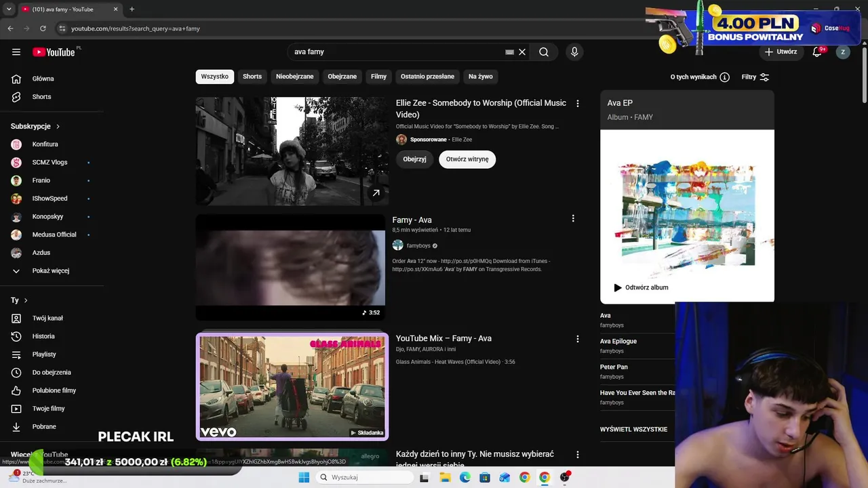Open options menu for YouTube Mix result
The image size is (868, 488).
pyautogui.click(x=578, y=339)
